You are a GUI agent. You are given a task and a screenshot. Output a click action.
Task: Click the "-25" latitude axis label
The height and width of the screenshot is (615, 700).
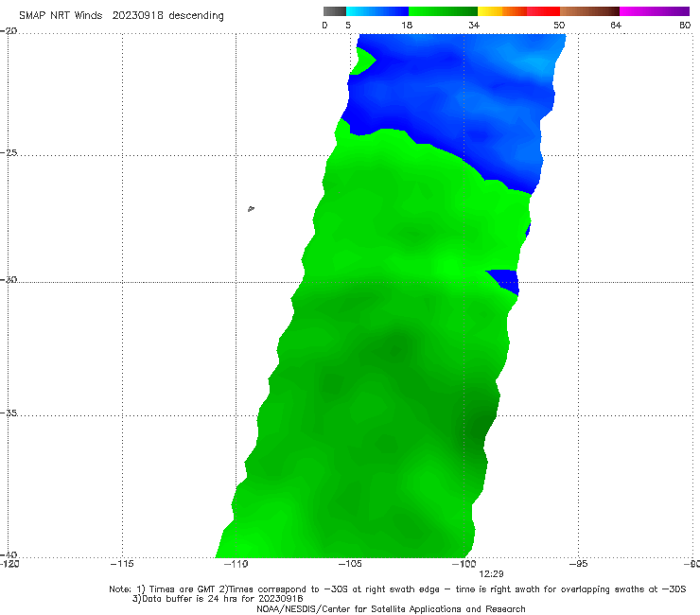tap(9, 152)
